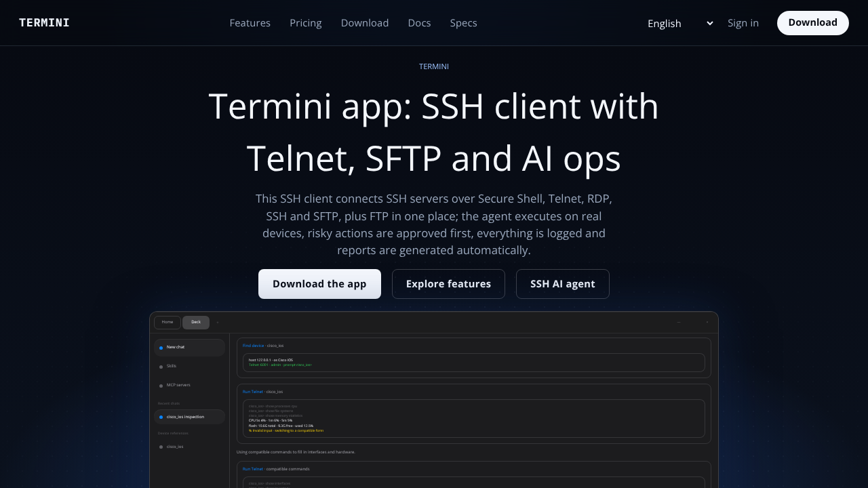Open the Docs navigation link
This screenshot has height=488, width=868.
[x=419, y=23]
